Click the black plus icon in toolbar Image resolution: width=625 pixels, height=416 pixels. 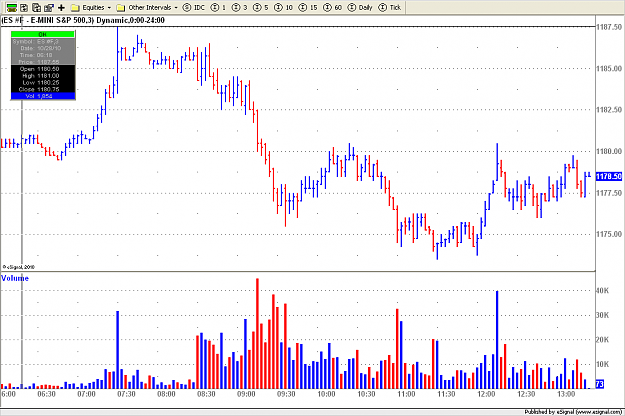tap(61, 7)
